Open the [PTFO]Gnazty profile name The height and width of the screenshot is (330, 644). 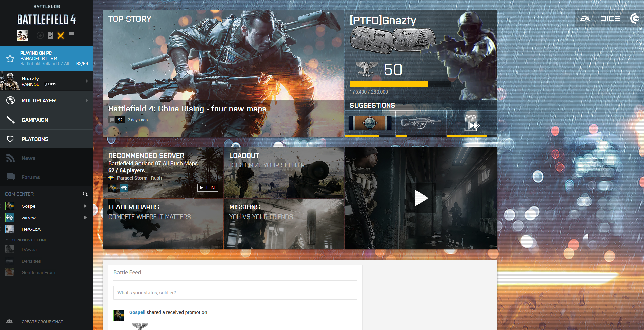(x=383, y=20)
